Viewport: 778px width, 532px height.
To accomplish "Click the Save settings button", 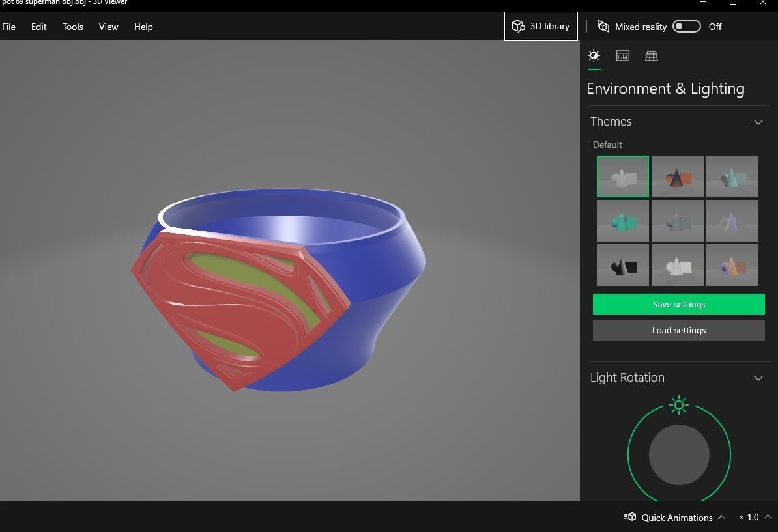I will (679, 304).
